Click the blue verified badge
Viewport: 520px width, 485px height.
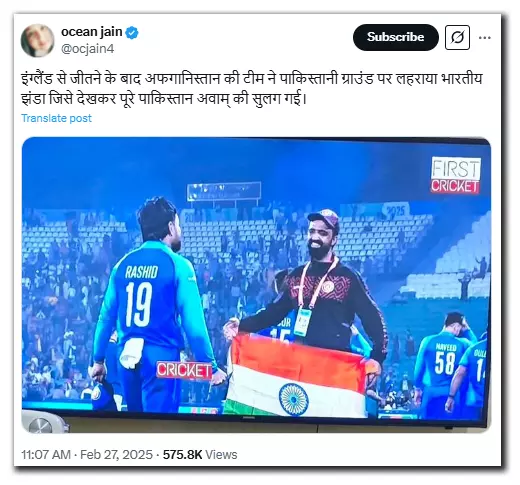(x=132, y=33)
